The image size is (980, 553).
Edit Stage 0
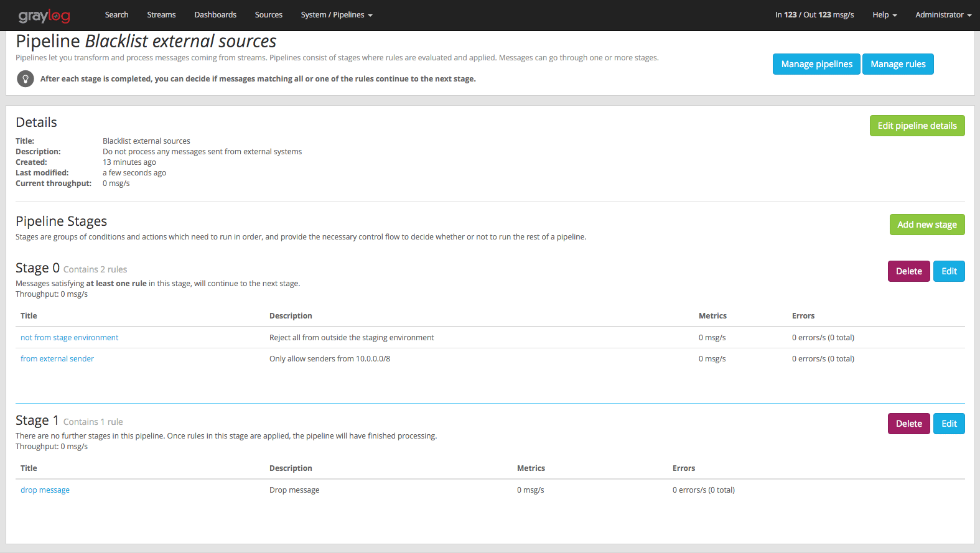[x=949, y=271]
